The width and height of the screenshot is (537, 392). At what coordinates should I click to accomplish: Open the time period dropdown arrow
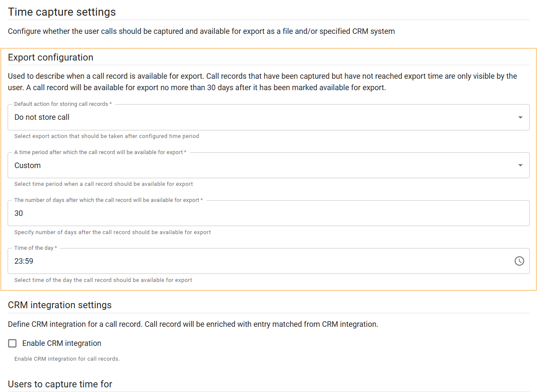coord(520,166)
